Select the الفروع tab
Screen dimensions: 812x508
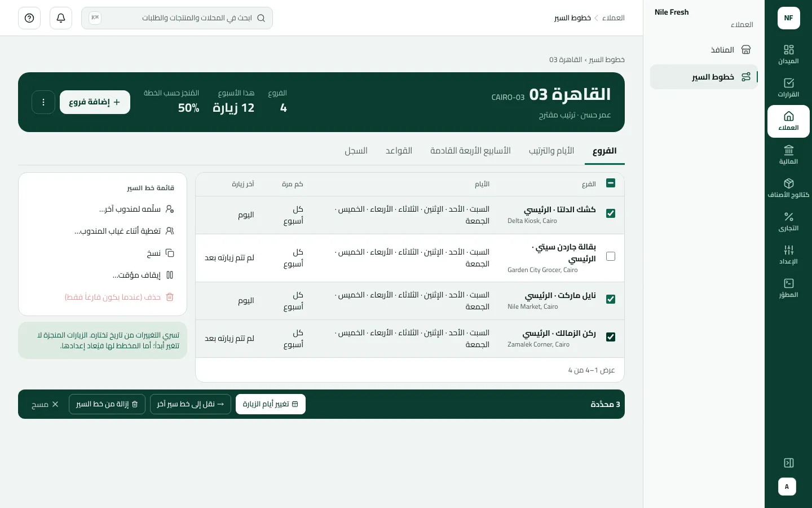[x=604, y=151]
